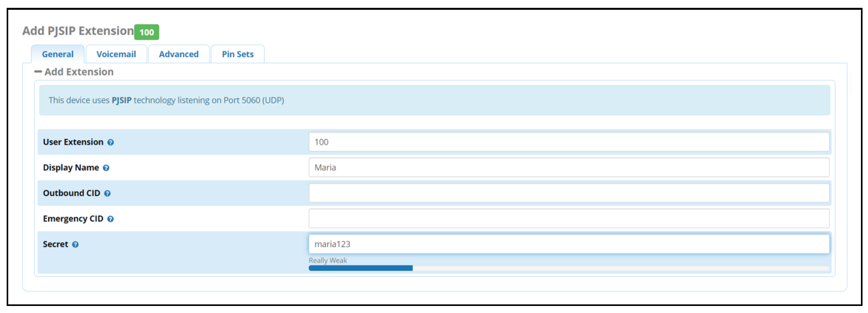This screenshot has width=868, height=313.
Task: Click the Secret field showing maria123
Action: point(568,244)
